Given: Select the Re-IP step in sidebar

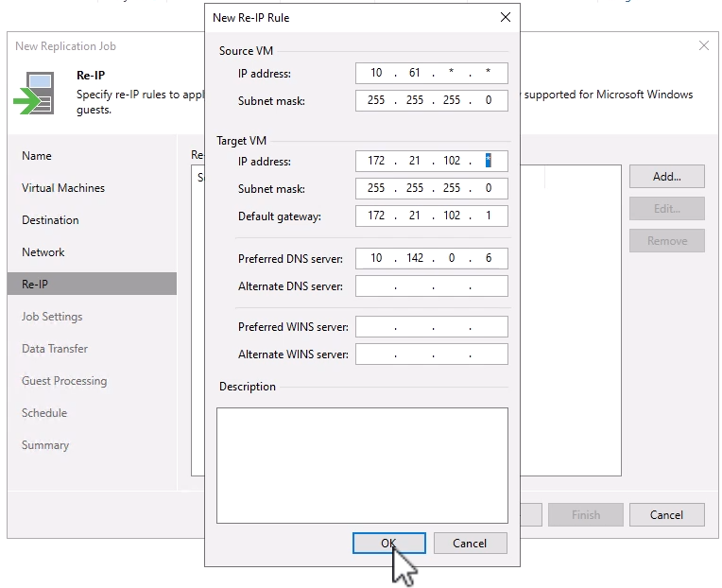Looking at the screenshot, I should tap(35, 285).
